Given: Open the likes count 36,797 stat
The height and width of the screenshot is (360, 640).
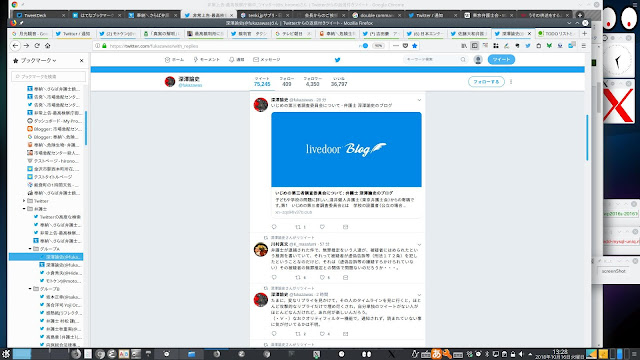Looking at the screenshot, I should 339,82.
